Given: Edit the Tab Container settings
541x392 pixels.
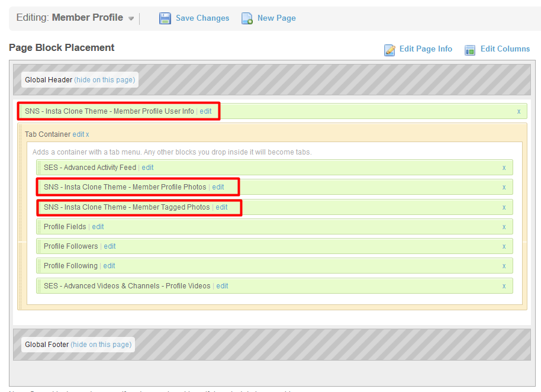Looking at the screenshot, I should (78, 134).
